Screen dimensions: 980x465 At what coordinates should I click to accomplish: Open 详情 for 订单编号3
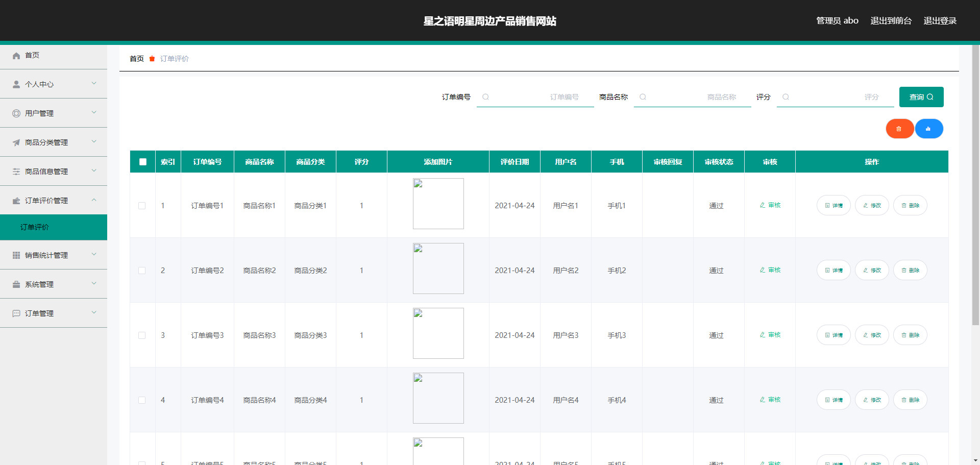[834, 335]
